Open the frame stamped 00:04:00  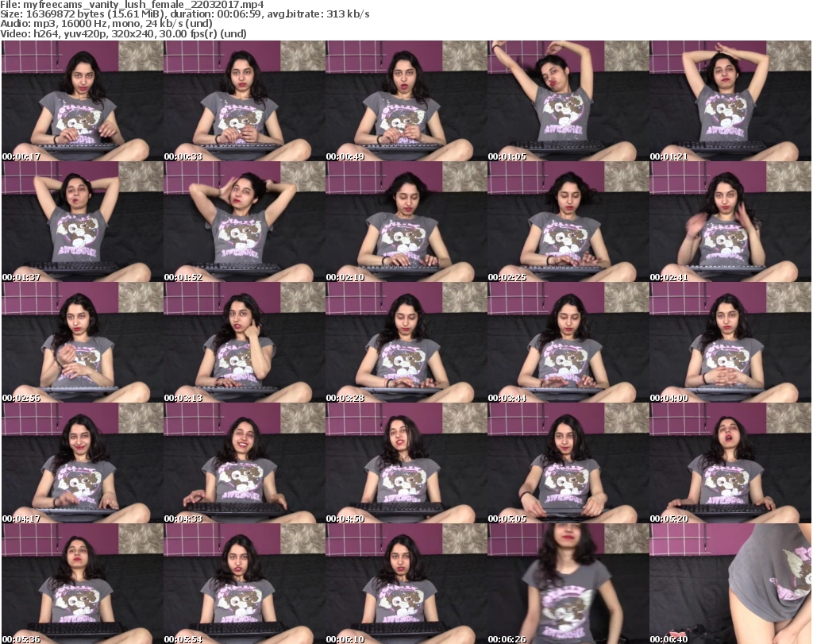[730, 343]
